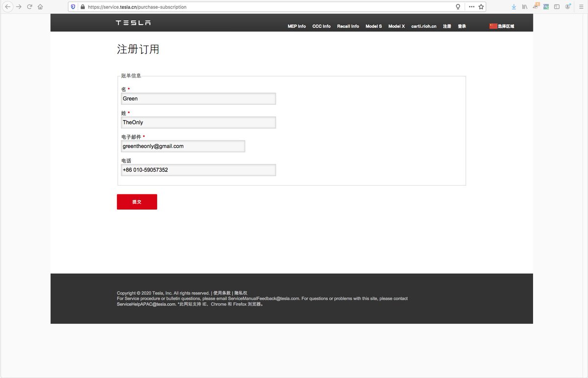Open the CCC Info menu item
The width and height of the screenshot is (588, 378).
click(x=321, y=26)
